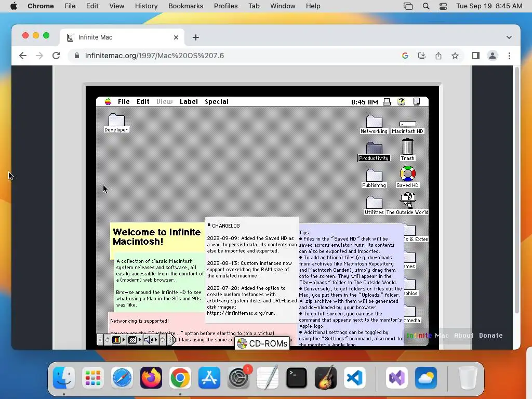Open the Application menu Mac icon

click(x=417, y=101)
